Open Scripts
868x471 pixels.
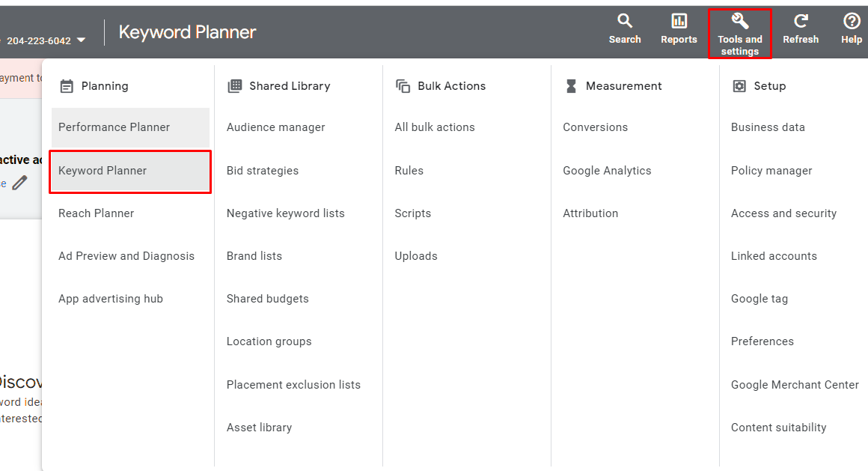click(412, 213)
